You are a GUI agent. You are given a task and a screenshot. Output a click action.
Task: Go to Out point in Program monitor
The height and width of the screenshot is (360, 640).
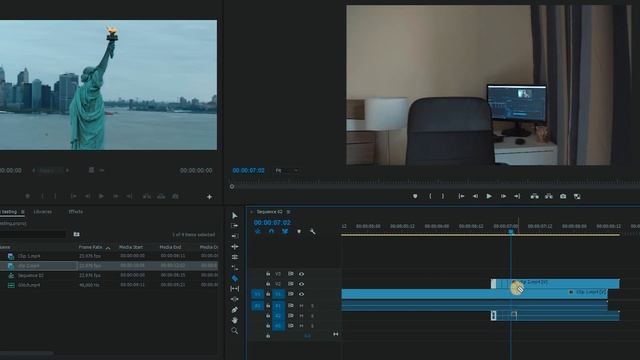pyautogui.click(x=517, y=196)
